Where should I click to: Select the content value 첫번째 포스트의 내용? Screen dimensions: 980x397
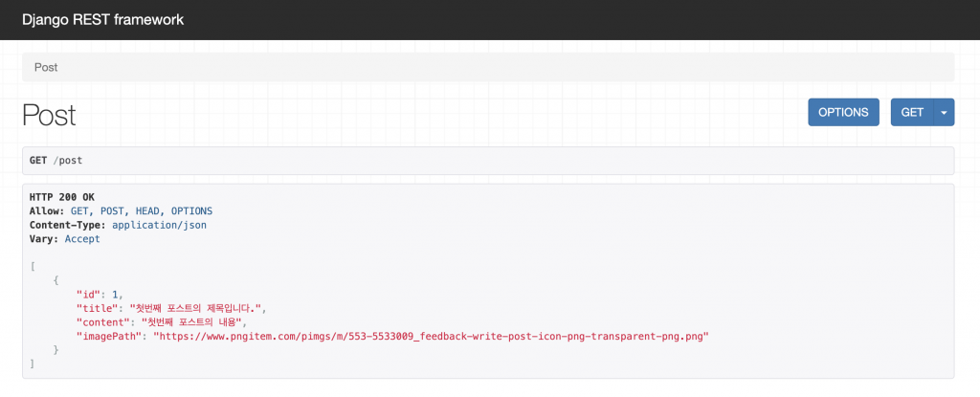190,322
